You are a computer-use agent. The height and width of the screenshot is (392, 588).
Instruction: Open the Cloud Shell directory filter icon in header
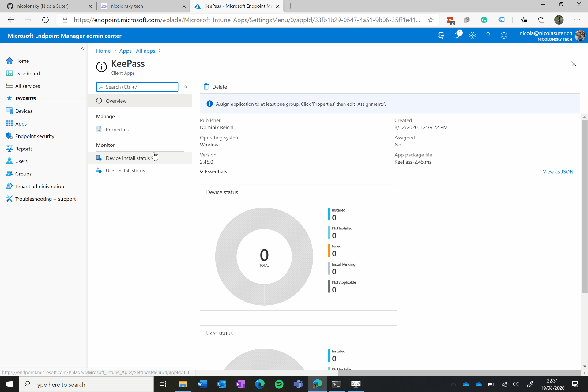441,36
